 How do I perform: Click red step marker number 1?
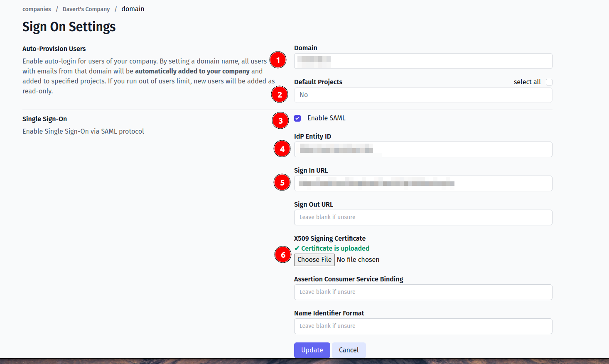point(278,60)
